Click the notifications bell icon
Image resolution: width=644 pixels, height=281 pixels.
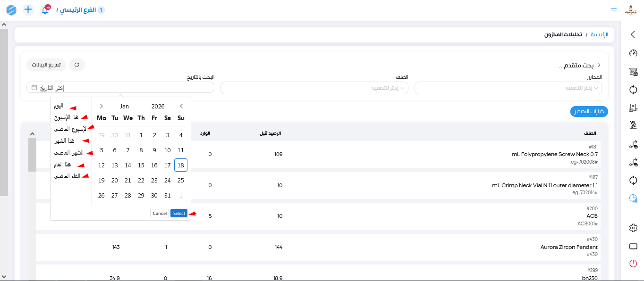point(45,10)
